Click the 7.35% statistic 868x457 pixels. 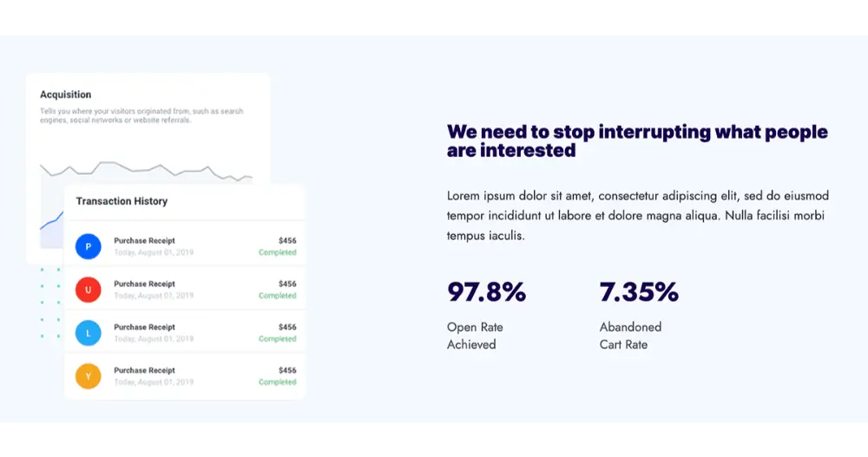pyautogui.click(x=639, y=291)
